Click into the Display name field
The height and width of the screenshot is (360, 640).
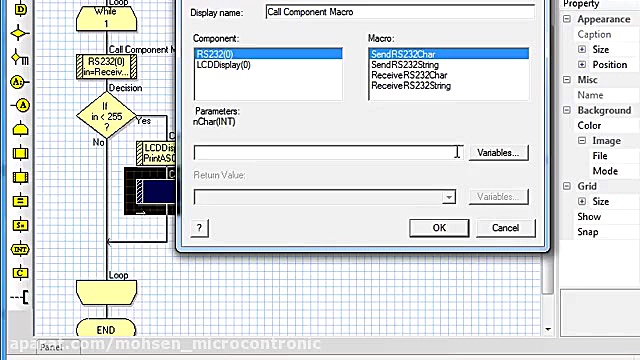tap(400, 12)
